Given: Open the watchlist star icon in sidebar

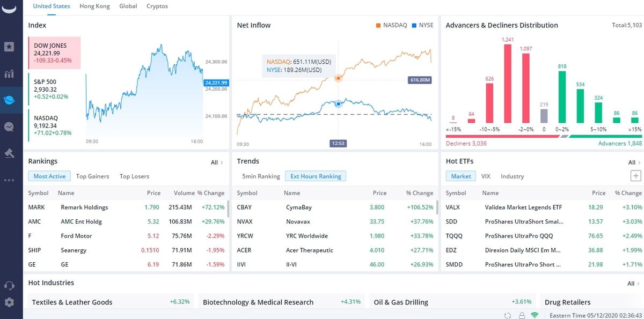Looking at the screenshot, I should click(x=10, y=47).
